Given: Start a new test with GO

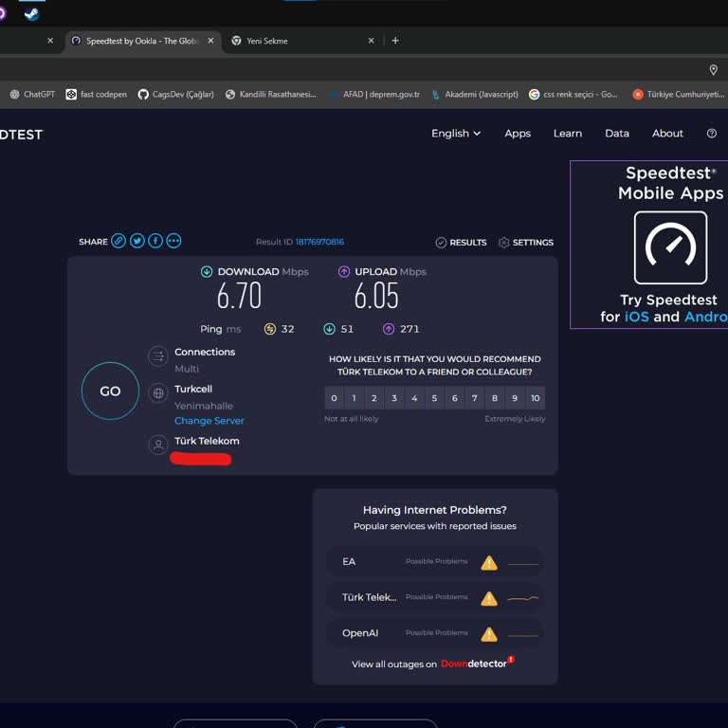Looking at the screenshot, I should pos(110,391).
